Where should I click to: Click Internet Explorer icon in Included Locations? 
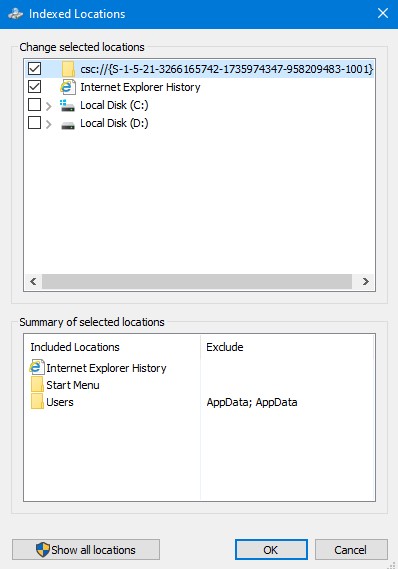[x=37, y=367]
